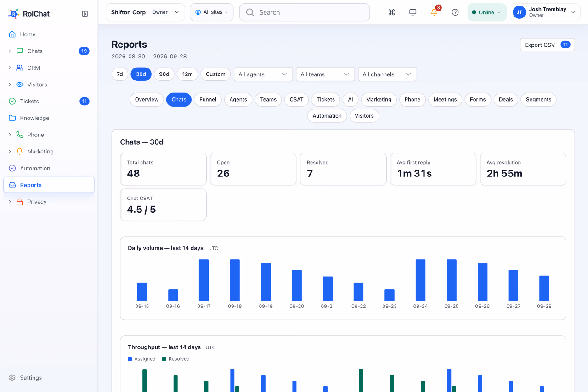Select the 7d time range
Screen dimensions: 588x392
[120, 74]
